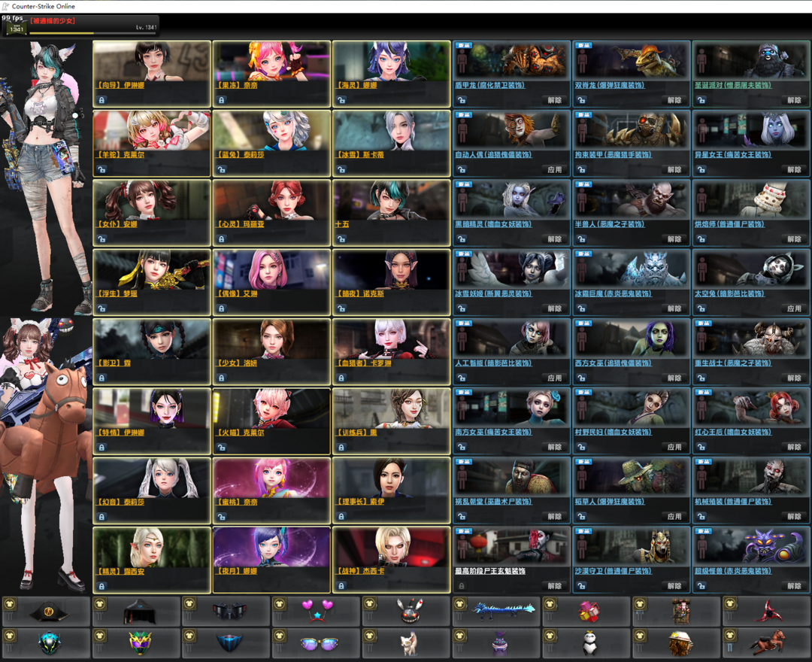Choose the blue face mask costume item
The height and width of the screenshot is (662, 812).
[x=229, y=643]
